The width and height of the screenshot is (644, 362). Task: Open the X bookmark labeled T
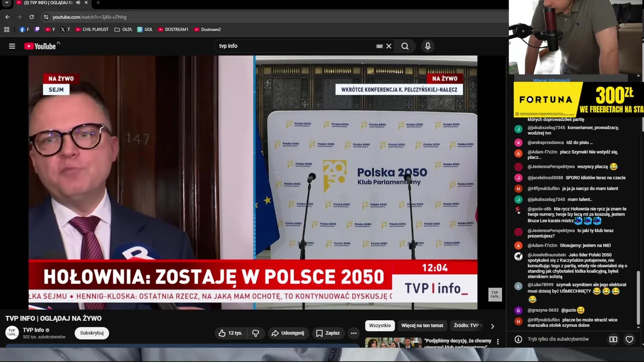[65, 30]
